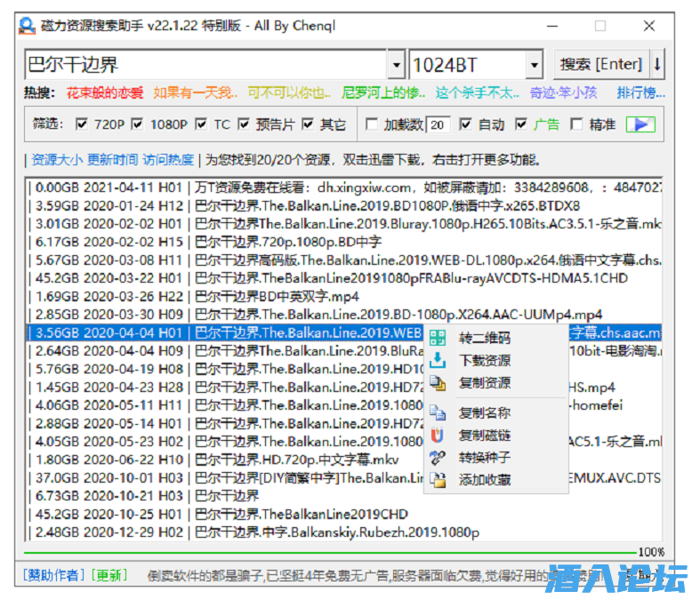Screen dimensions: 700x616
Task: Toggle the 720P filter checkbox
Action: (x=81, y=124)
